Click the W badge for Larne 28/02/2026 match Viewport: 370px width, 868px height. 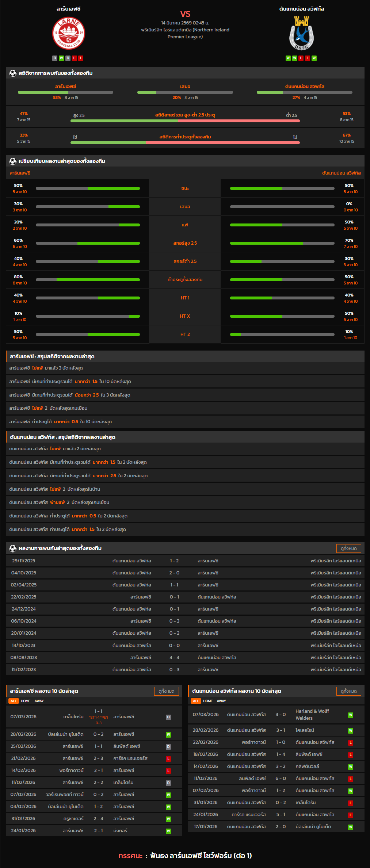[x=168, y=735]
